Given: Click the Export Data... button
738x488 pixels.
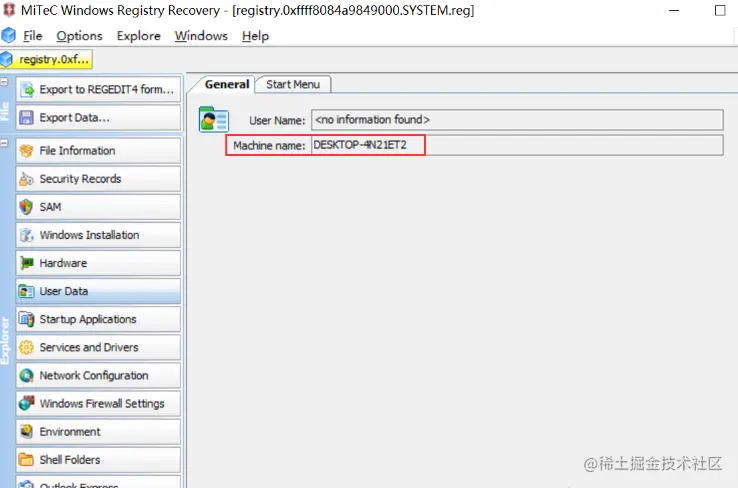Looking at the screenshot, I should pyautogui.click(x=98, y=118).
